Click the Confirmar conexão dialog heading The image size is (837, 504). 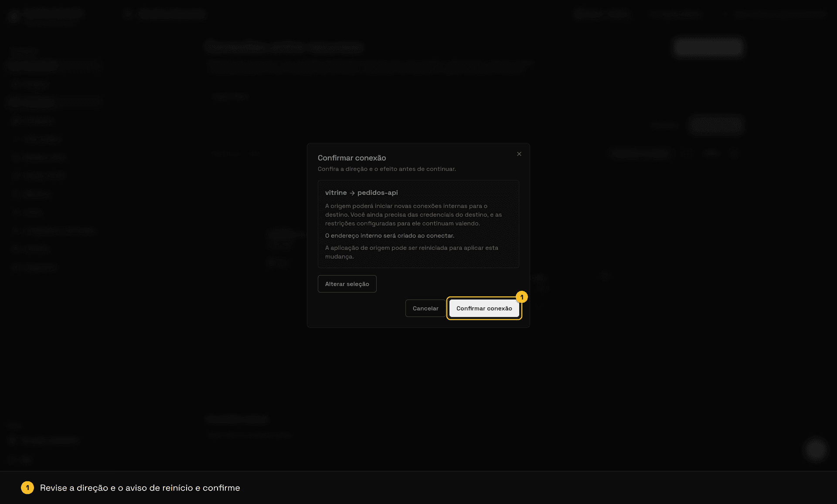(352, 158)
